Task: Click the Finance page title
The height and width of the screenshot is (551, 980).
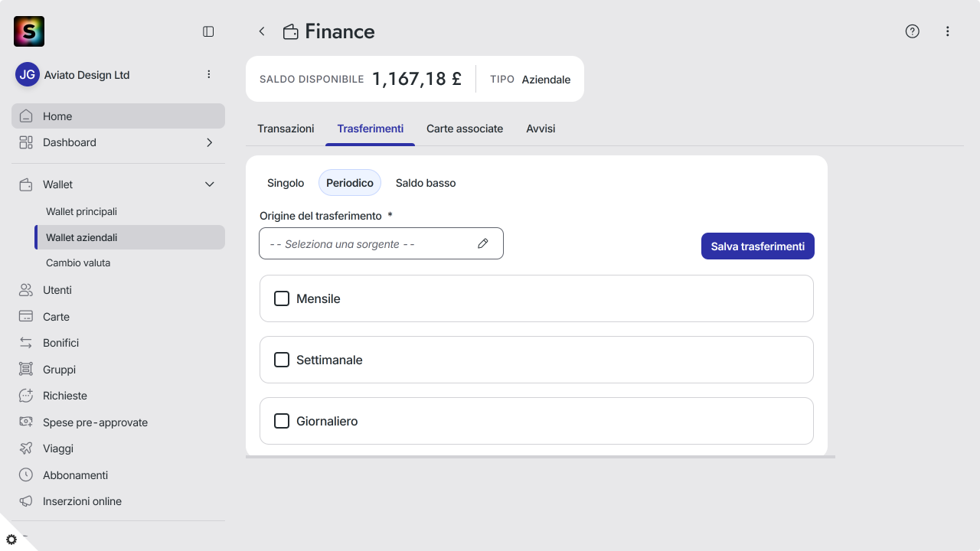Action: [340, 31]
